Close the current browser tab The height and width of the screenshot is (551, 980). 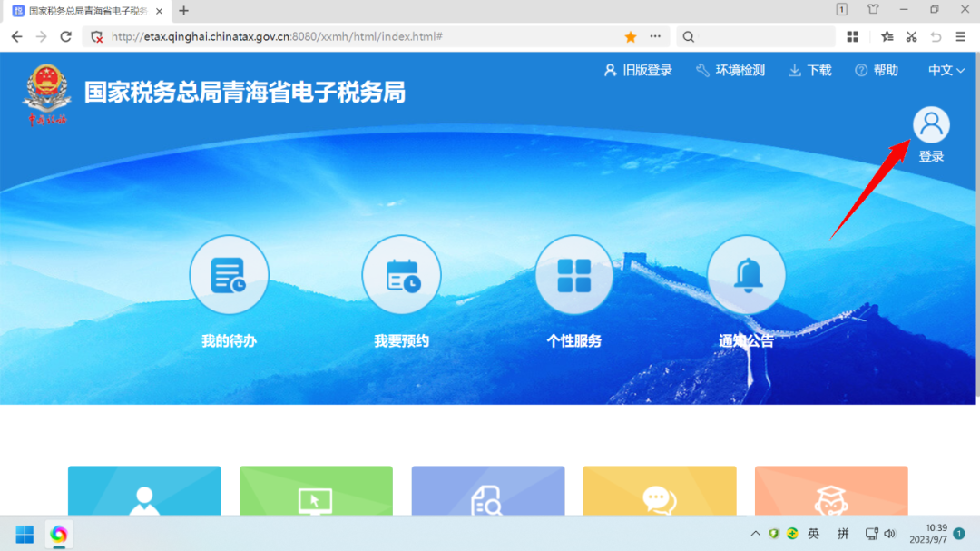[160, 11]
